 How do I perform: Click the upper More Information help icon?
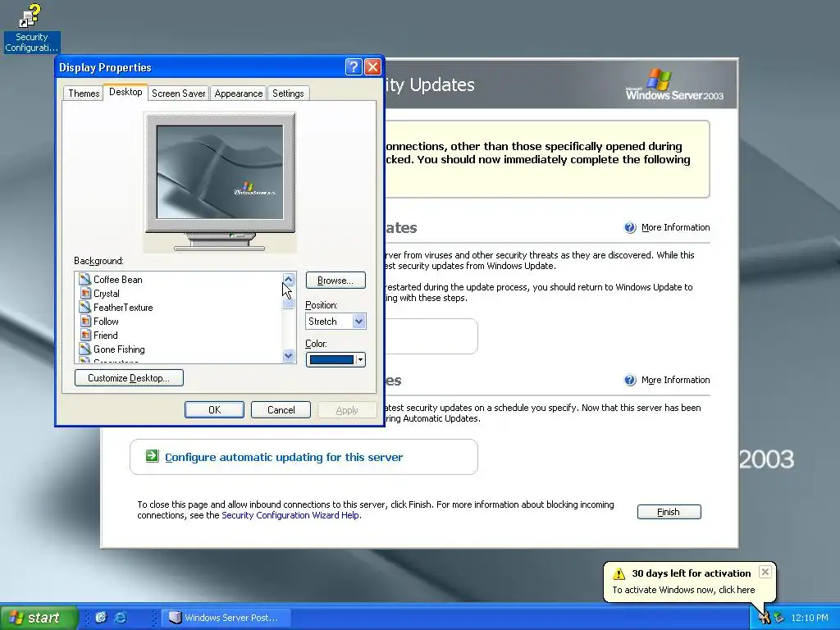tap(630, 228)
